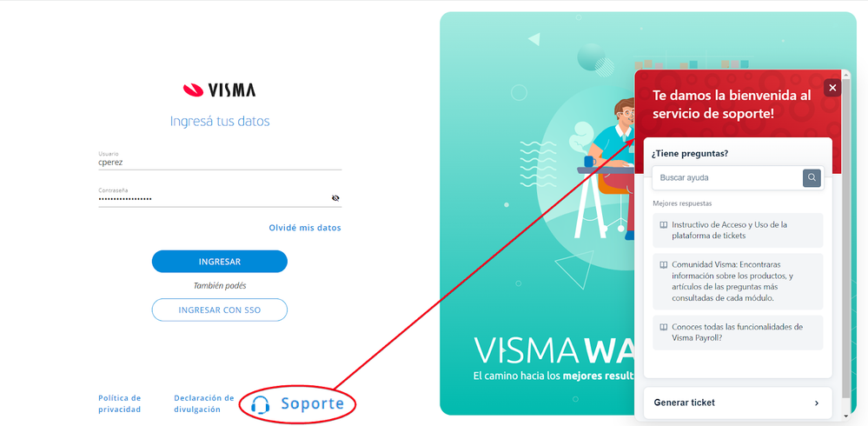
Task: Toggle password visibility eye icon
Action: (x=335, y=197)
